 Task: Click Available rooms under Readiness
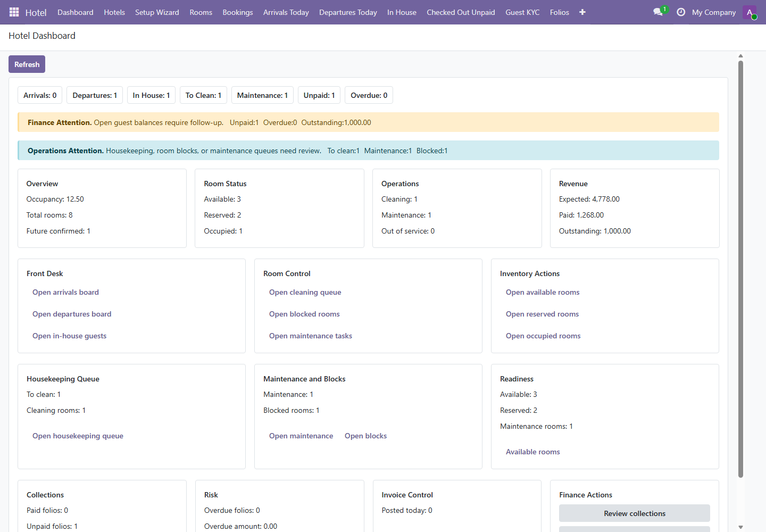click(x=532, y=452)
